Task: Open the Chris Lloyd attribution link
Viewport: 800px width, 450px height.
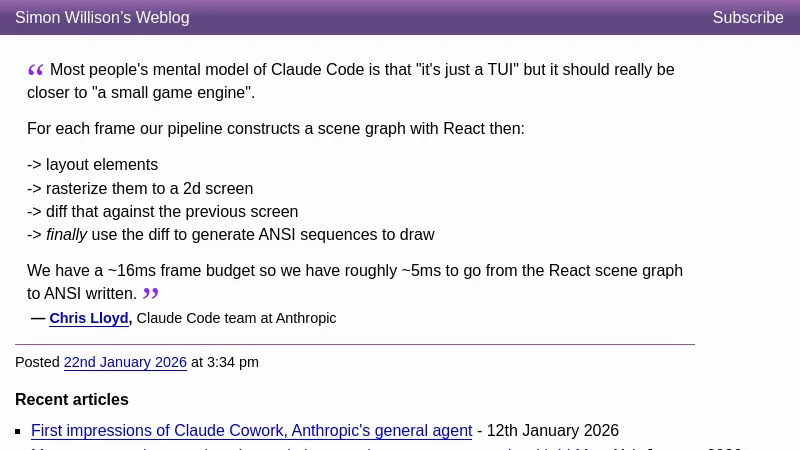Action: coord(89,318)
